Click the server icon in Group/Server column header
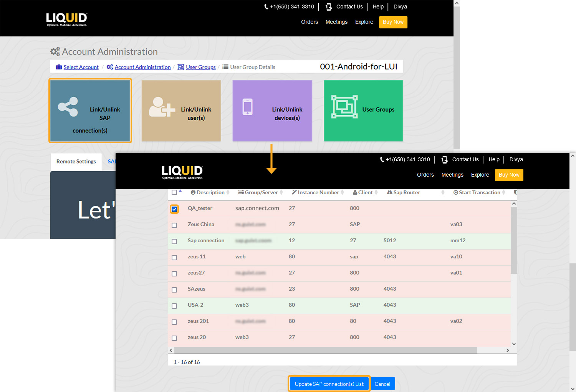Screen dimensions: 576x392 (x=241, y=192)
